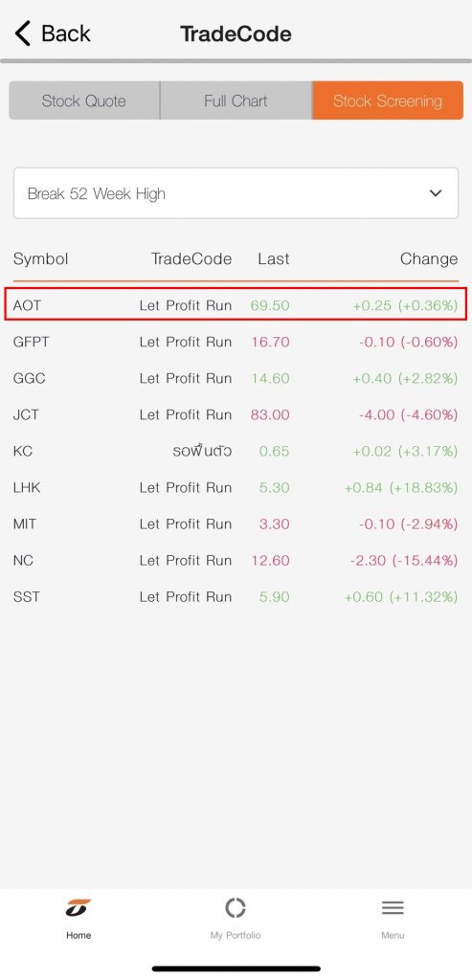Open the GFPT stock entry
Image resolution: width=472 pixels, height=980 pixels.
[x=236, y=342]
